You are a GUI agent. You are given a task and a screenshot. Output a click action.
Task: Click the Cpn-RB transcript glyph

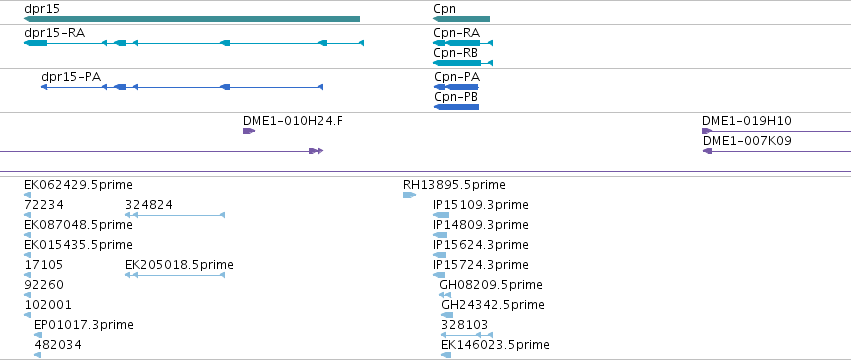point(463,63)
